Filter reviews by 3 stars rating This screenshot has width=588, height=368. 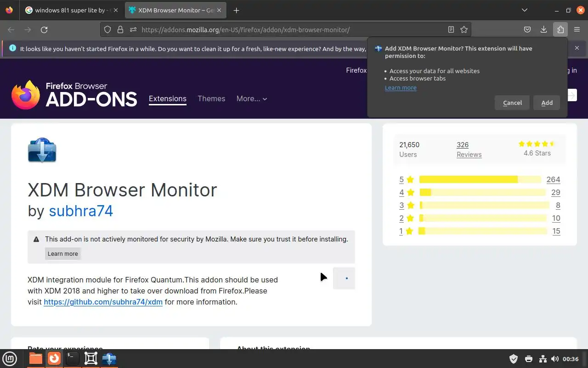(407, 205)
